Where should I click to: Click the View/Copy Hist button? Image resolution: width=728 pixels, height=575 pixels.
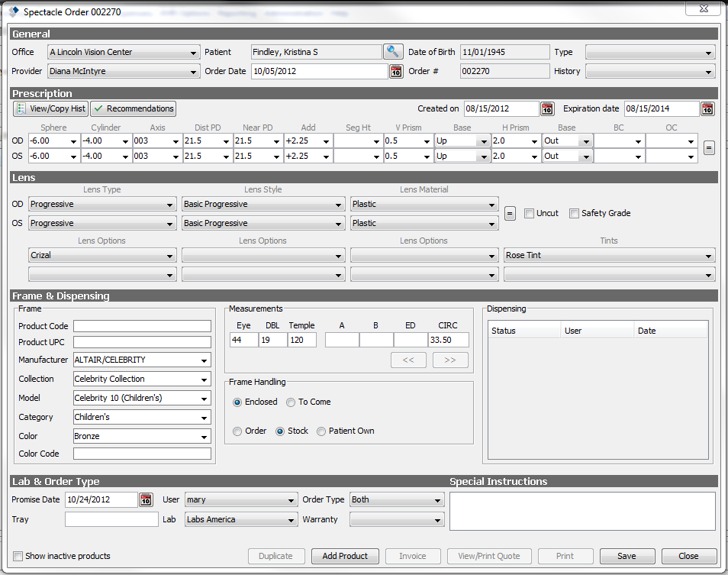coord(50,108)
